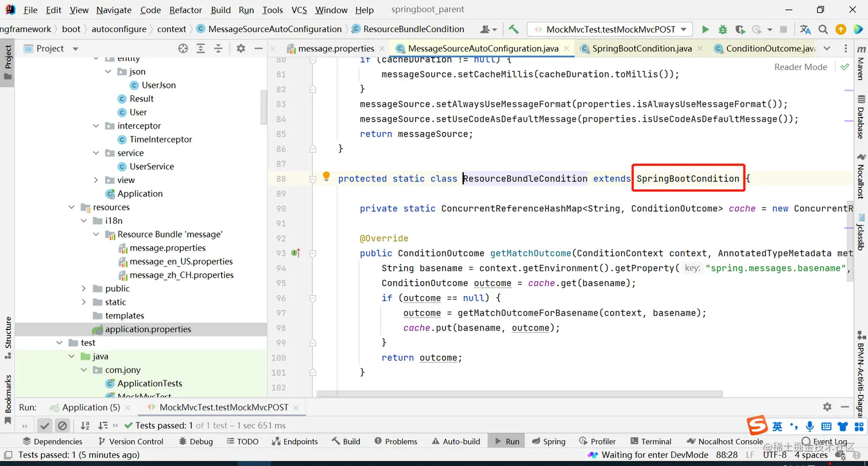868x466 pixels.
Task: Open the Refactor menu
Action: [185, 10]
